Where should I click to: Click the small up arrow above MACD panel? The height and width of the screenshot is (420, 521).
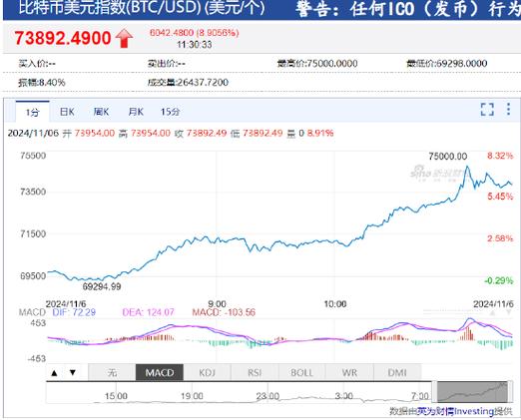pos(493,312)
